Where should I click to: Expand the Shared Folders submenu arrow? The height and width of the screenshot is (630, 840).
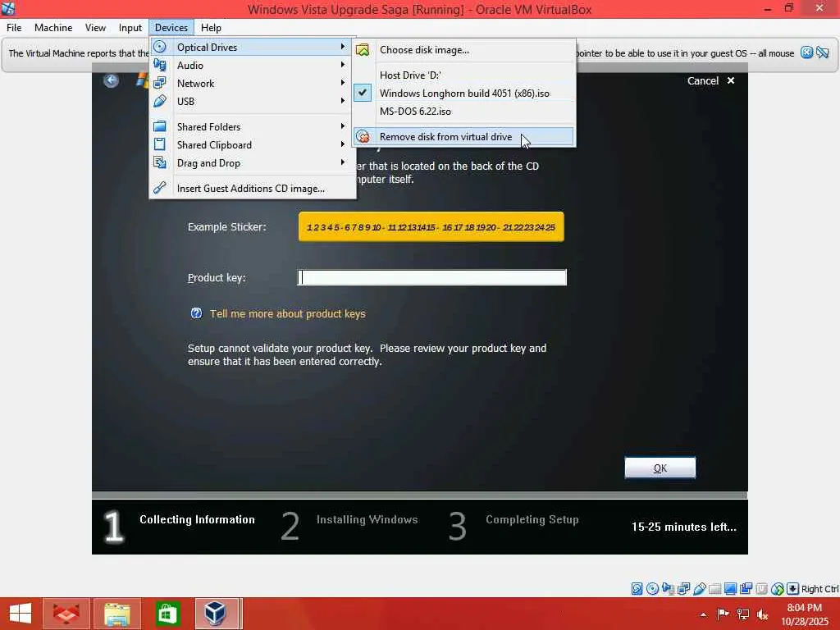coord(342,126)
